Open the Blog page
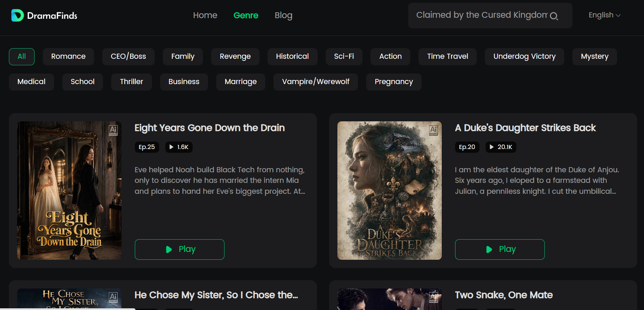Viewport: 644px width, 310px height. (x=283, y=15)
